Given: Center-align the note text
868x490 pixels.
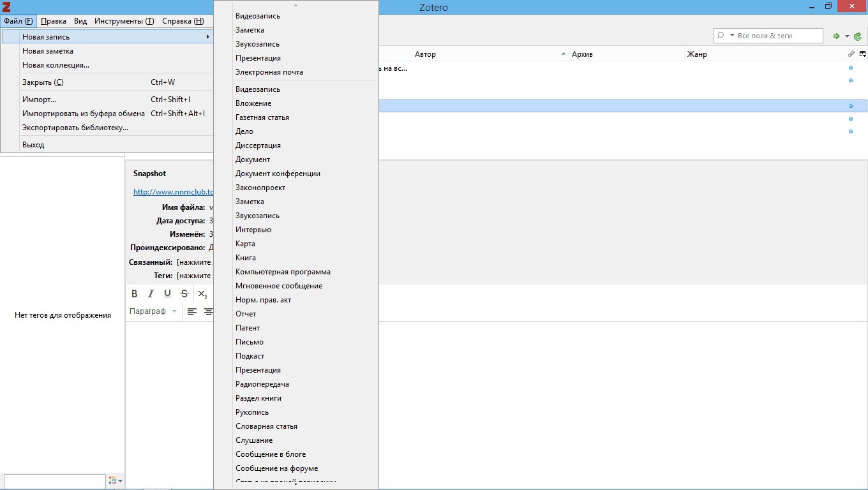Looking at the screenshot, I should tap(208, 311).
